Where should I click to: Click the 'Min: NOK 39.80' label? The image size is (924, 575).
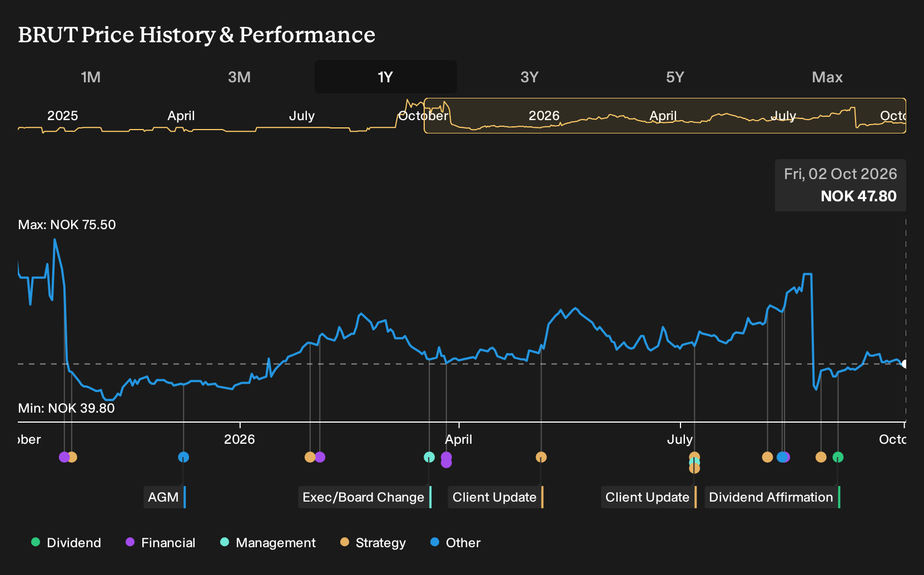click(x=66, y=408)
